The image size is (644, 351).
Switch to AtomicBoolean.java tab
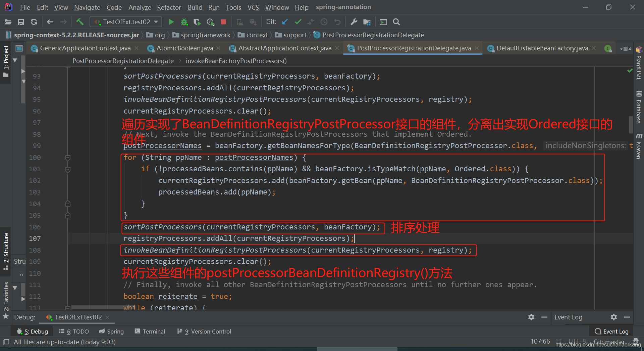tap(184, 48)
